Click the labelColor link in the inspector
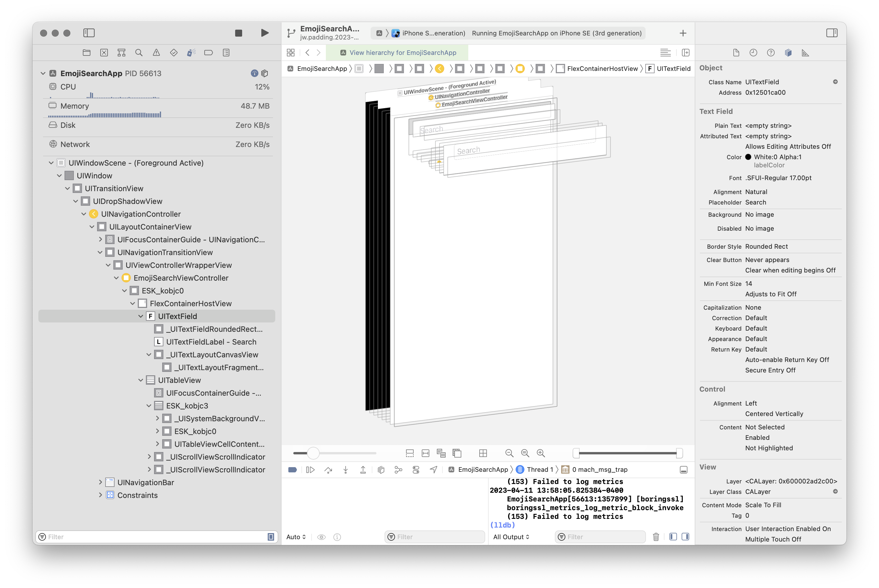879x588 pixels. 769,165
